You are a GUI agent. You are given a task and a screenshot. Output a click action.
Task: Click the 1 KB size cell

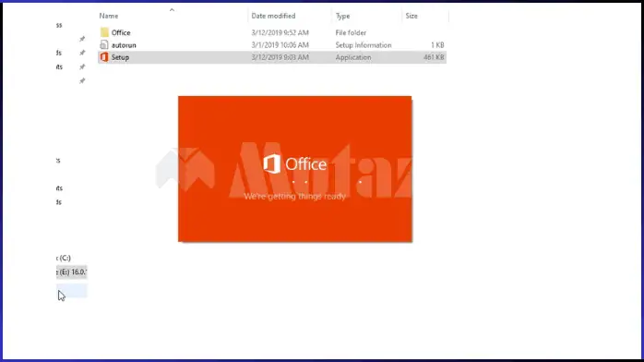(x=437, y=45)
